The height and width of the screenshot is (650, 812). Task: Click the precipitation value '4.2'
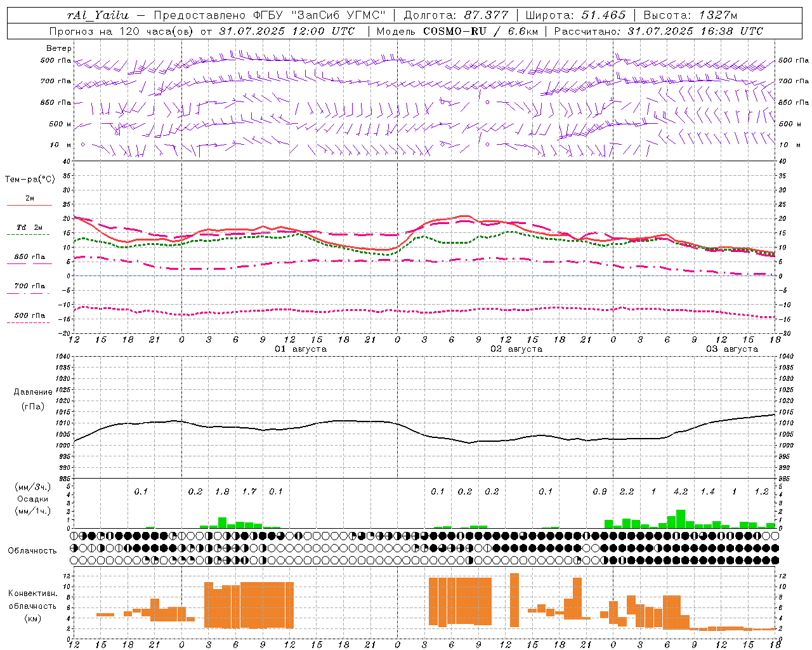point(681,492)
